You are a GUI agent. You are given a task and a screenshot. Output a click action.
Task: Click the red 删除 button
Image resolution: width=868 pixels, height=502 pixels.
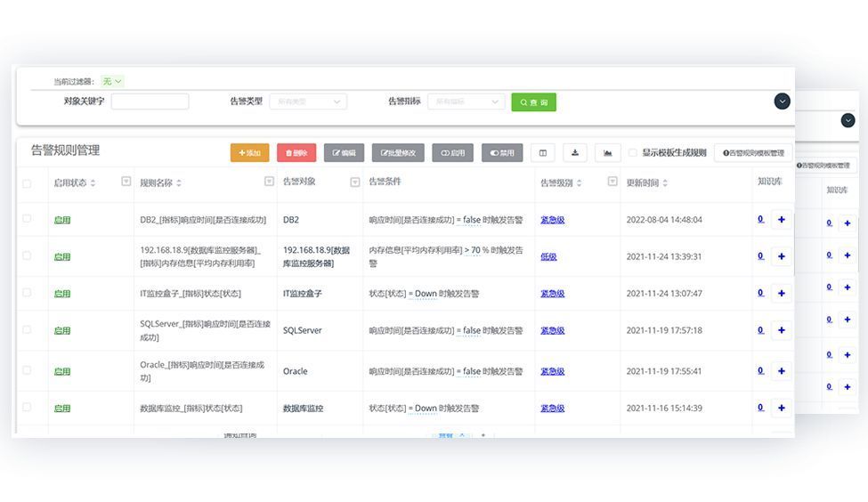tap(296, 153)
